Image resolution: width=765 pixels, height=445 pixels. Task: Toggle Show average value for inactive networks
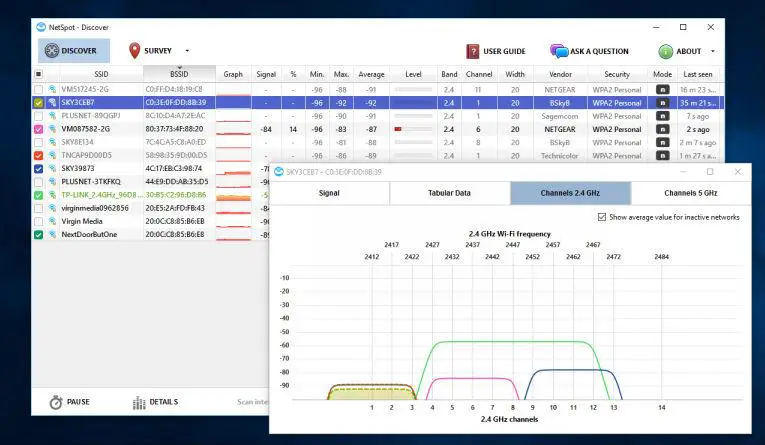[x=602, y=217]
